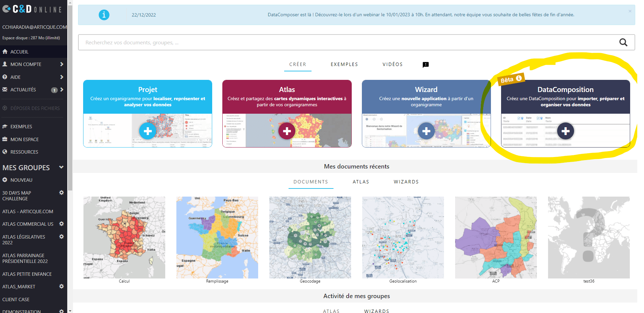Click the account email CCHIARADIA@ARTICQUE.COM
The width and height of the screenshot is (644, 313).
(x=34, y=27)
